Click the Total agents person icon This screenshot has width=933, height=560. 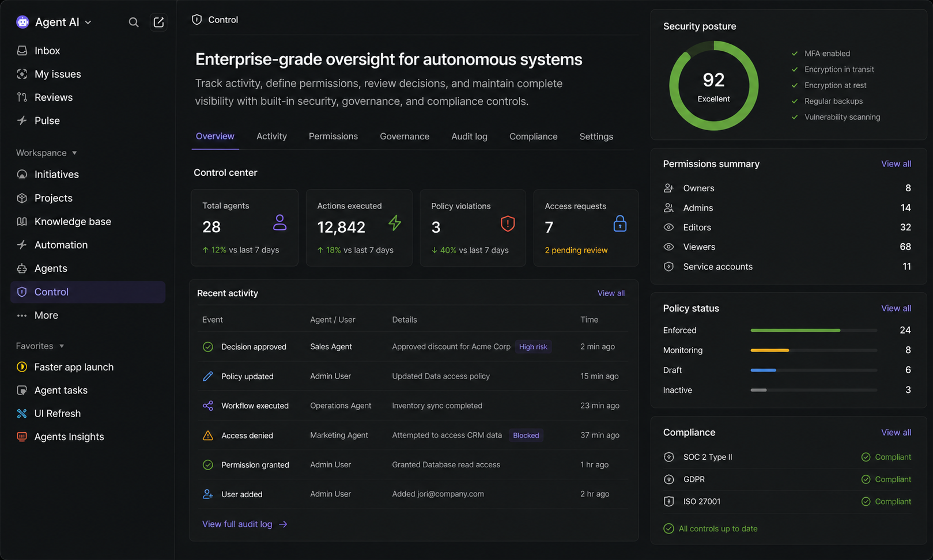pos(279,222)
